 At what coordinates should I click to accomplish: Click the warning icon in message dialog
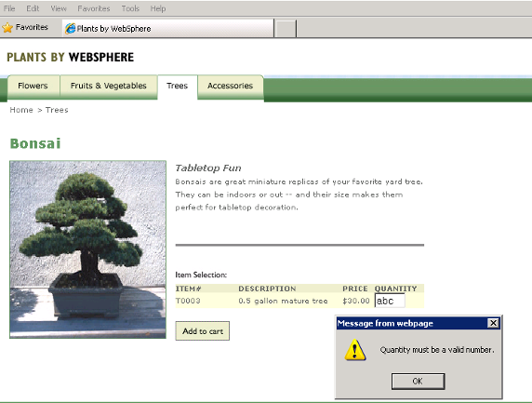pyautogui.click(x=355, y=350)
